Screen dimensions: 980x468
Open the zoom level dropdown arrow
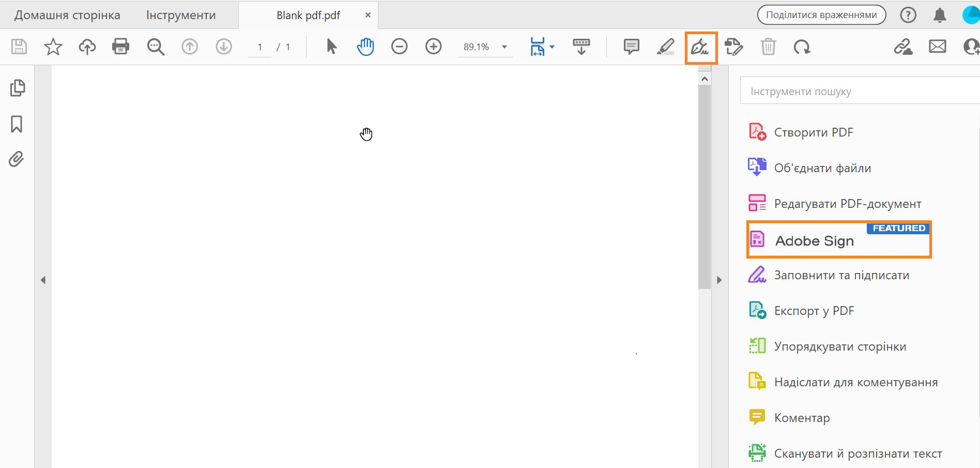point(504,47)
